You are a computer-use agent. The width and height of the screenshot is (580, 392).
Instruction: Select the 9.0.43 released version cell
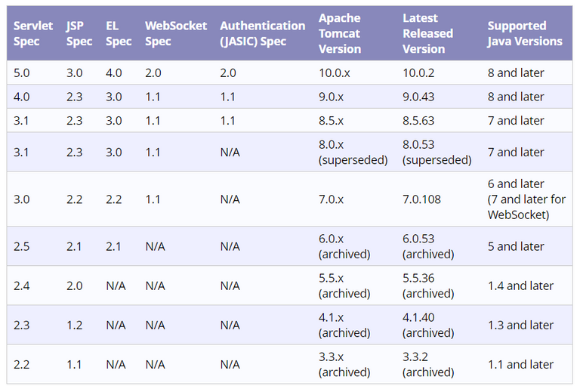click(418, 97)
